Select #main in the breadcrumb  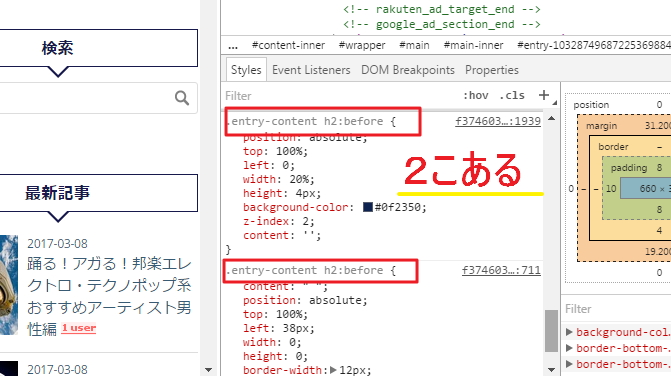pos(414,45)
